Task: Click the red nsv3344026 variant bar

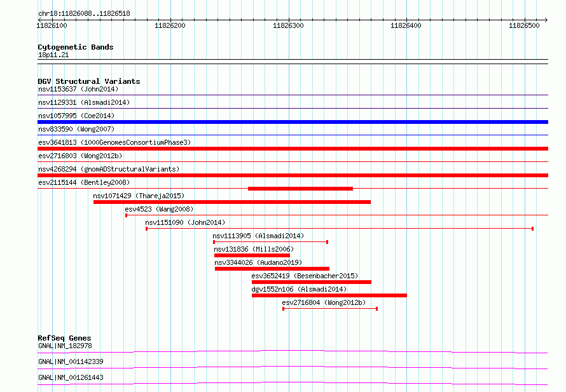Action: 272,269
